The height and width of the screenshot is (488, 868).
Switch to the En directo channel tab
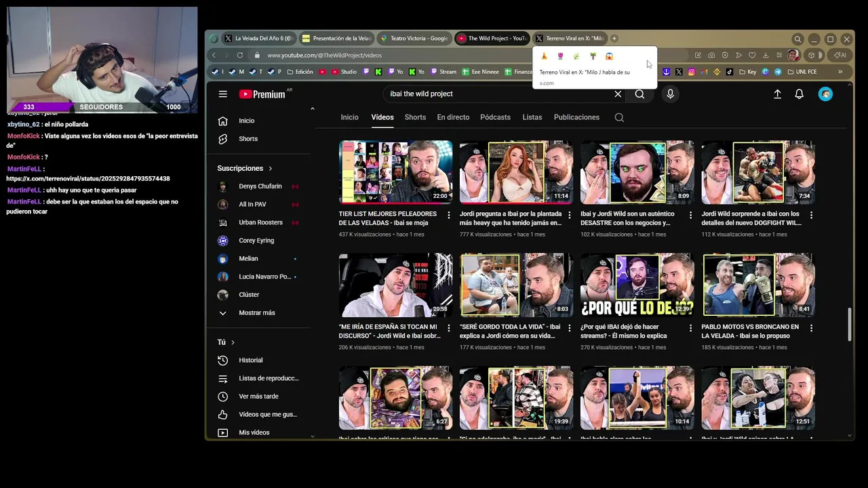point(453,117)
